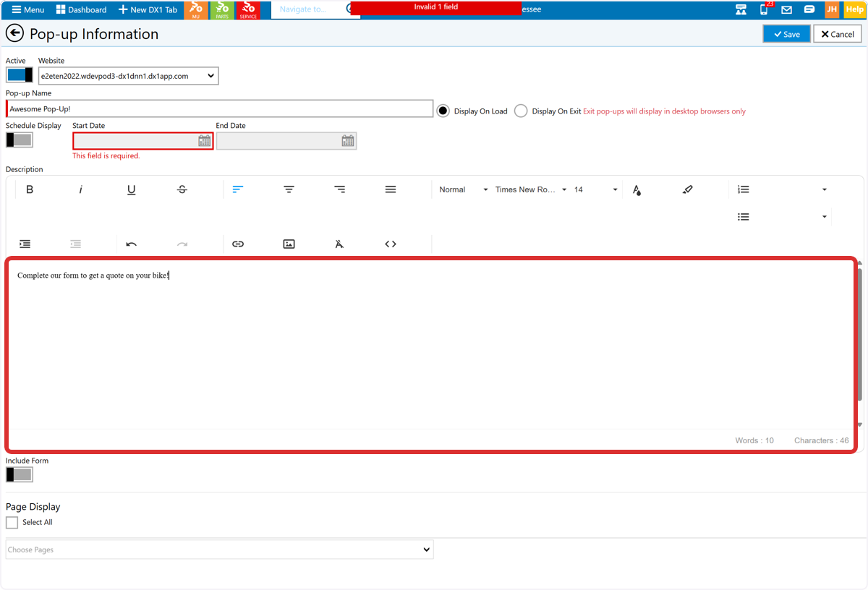
Task: Open the font color picker
Action: coord(637,189)
